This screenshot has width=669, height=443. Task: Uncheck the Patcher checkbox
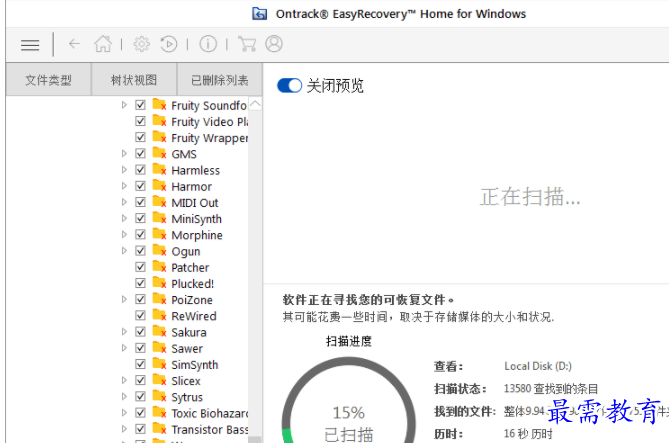point(140,267)
